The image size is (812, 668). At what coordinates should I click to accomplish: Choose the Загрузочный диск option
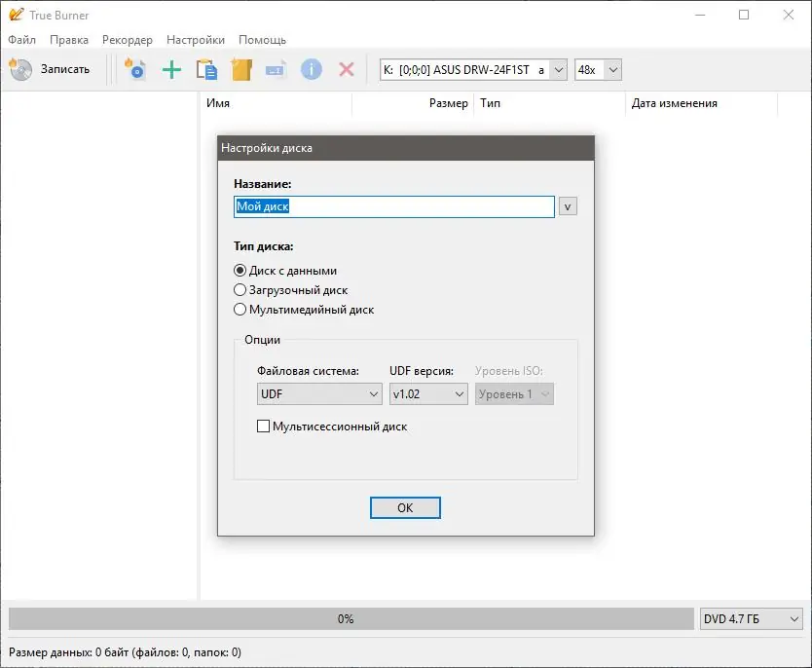[240, 289]
